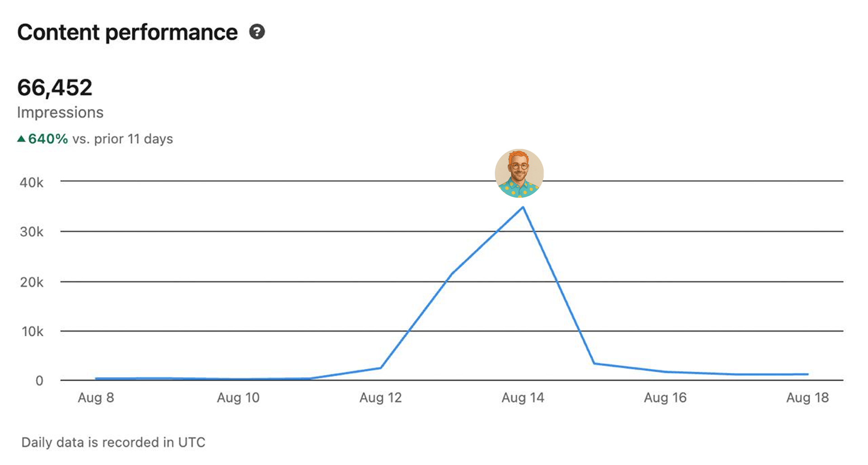Viewport: 868px width, 465px height.
Task: Click the help question mark icon
Action: (x=257, y=32)
